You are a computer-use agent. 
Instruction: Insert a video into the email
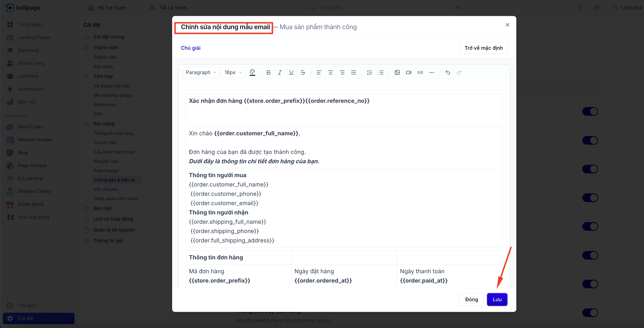click(x=409, y=72)
